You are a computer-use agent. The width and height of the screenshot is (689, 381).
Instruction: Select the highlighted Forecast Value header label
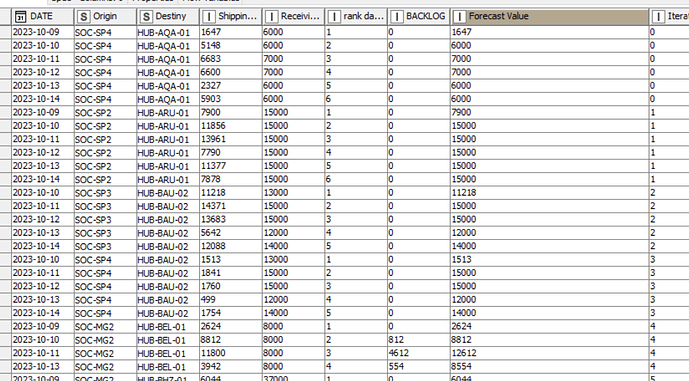pyautogui.click(x=499, y=16)
